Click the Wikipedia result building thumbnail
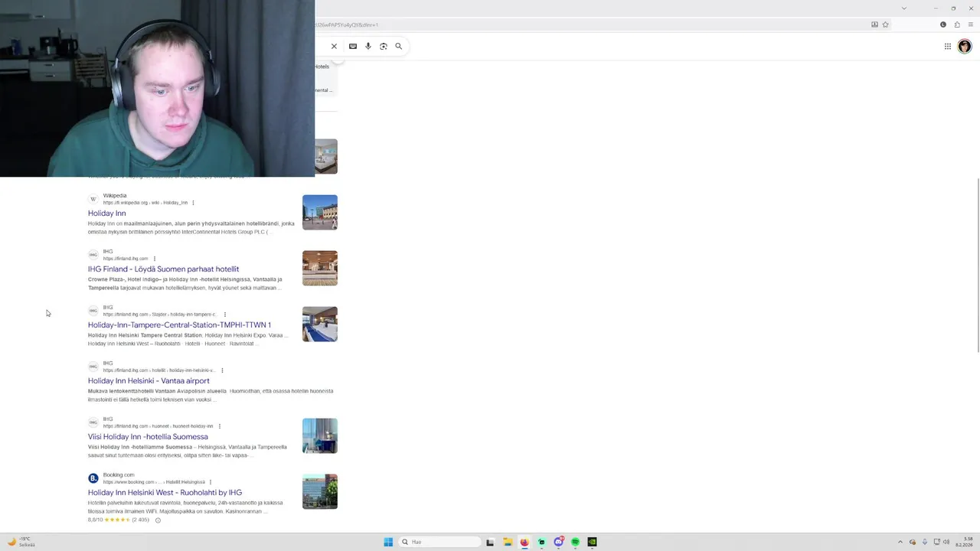 coord(320,213)
